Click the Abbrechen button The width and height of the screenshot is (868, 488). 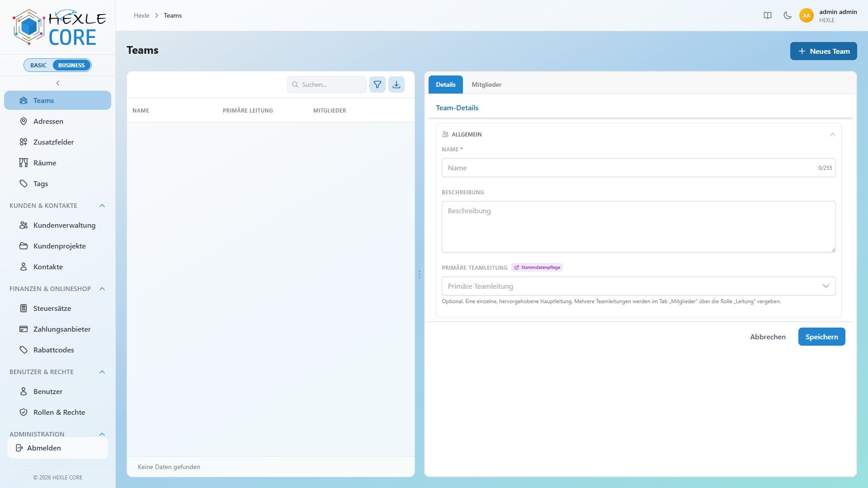[768, 337]
